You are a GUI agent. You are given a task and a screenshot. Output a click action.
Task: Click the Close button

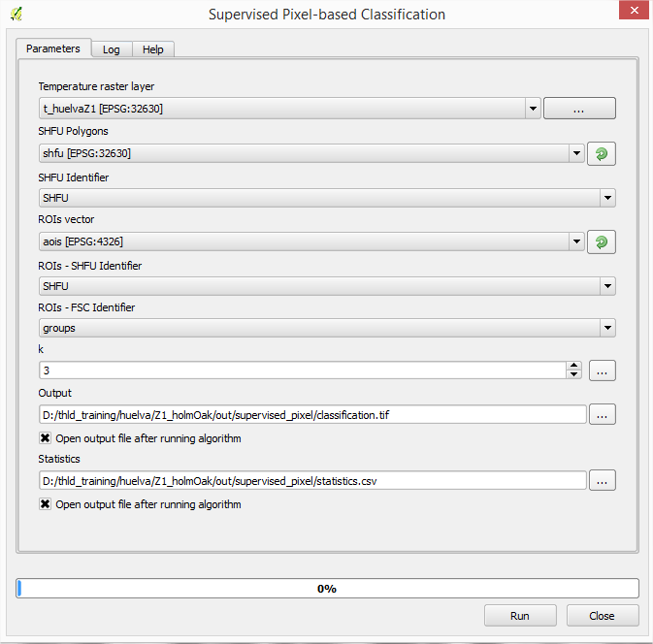(603, 615)
